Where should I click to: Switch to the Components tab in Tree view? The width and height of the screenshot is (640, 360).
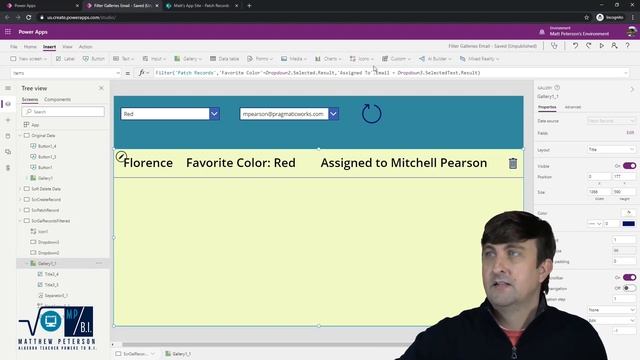click(x=58, y=99)
